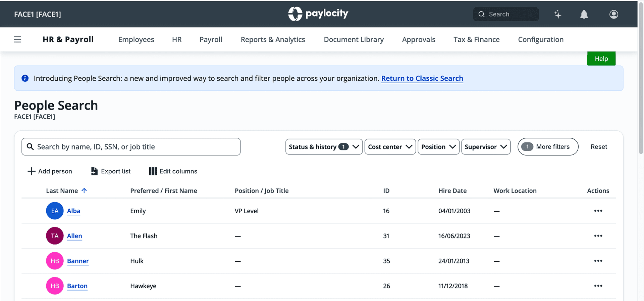Click the Paylocity logo

(x=318, y=14)
